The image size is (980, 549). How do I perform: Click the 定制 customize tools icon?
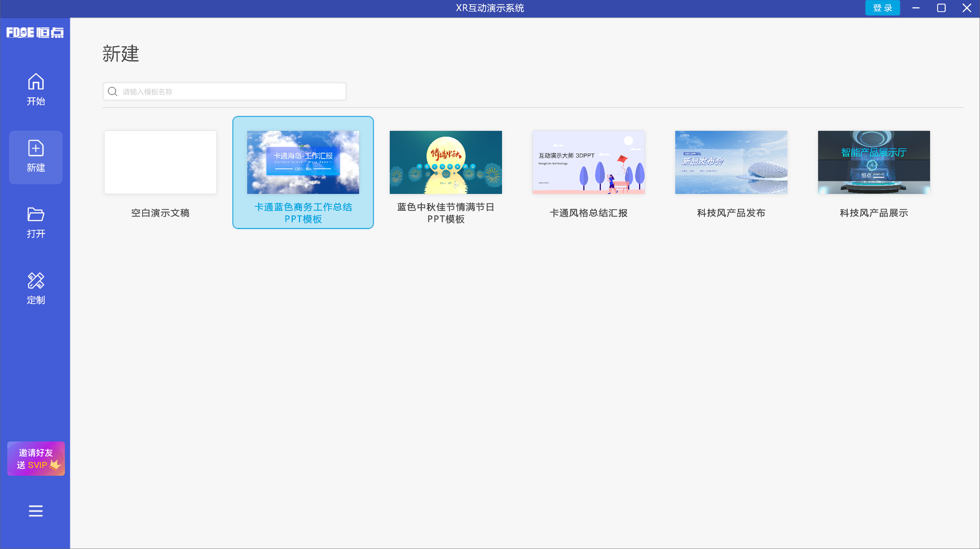pyautogui.click(x=36, y=281)
